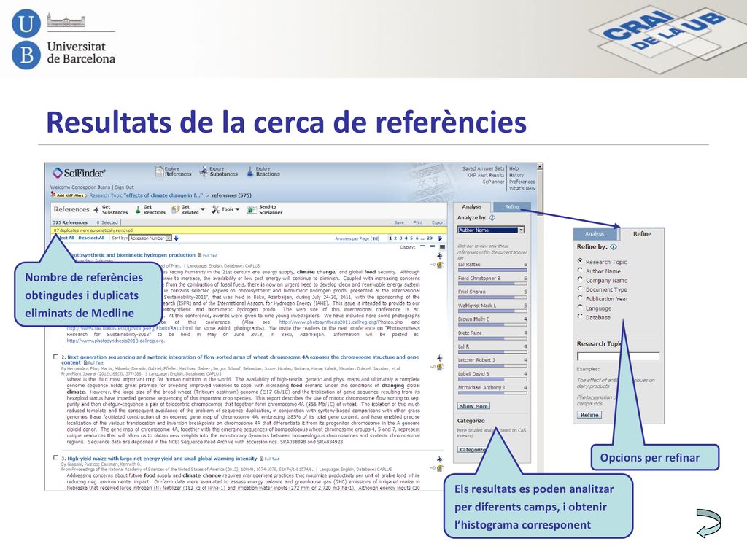Click the Universitat de Barcelona logo
The image size is (747, 560).
(x=63, y=40)
